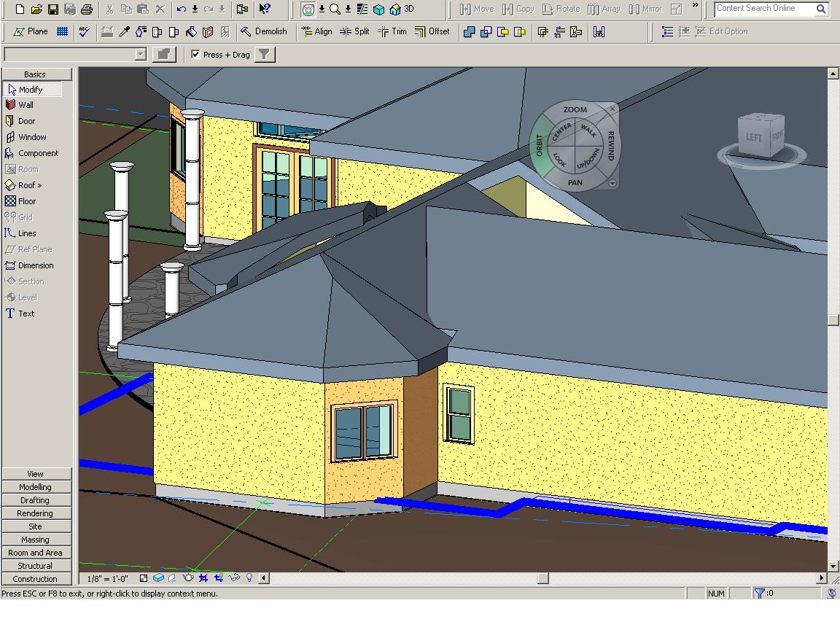Toggle Thin Lines display
This screenshot has height=630, width=840.
click(362, 9)
